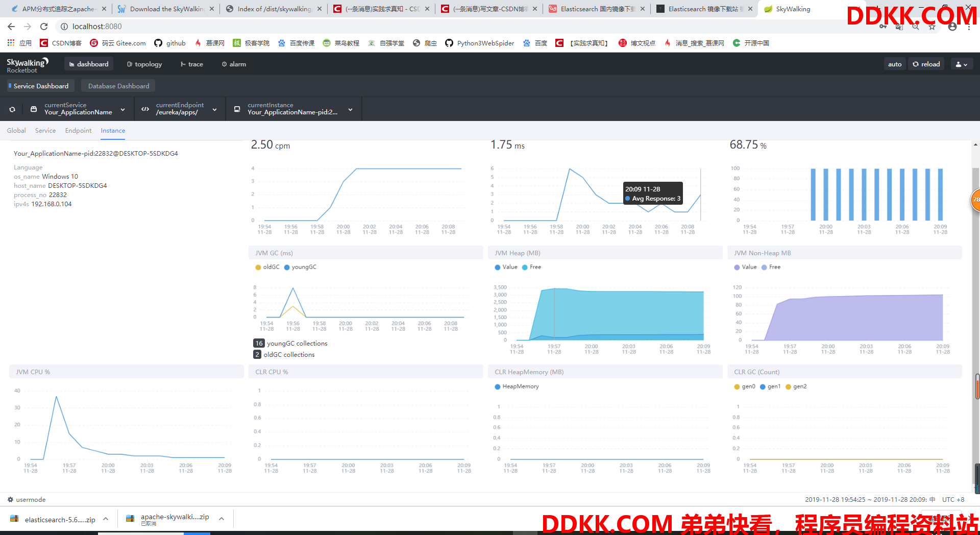
Task: Open the dashboard nav item
Action: point(89,64)
